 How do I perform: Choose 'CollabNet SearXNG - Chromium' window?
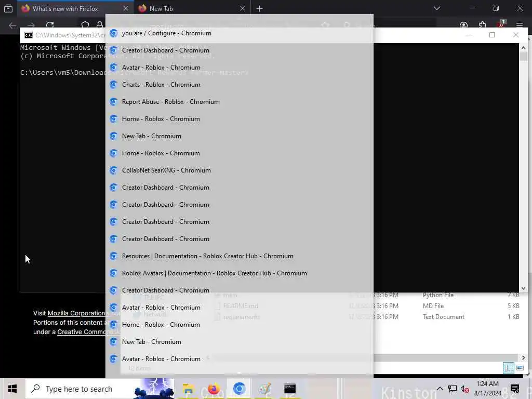(x=239, y=170)
